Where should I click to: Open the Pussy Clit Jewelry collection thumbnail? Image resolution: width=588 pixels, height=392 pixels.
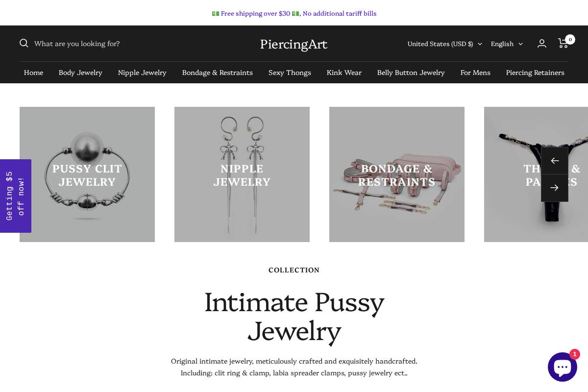[x=87, y=174]
